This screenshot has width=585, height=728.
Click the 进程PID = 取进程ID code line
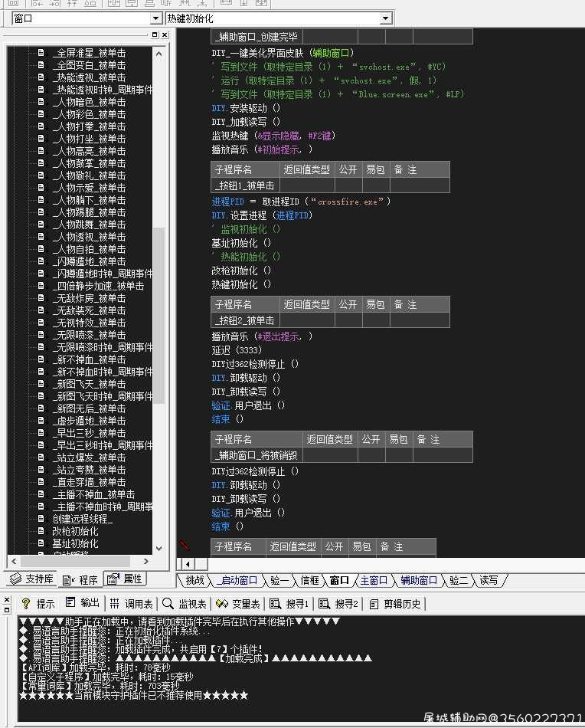pyautogui.click(x=301, y=202)
